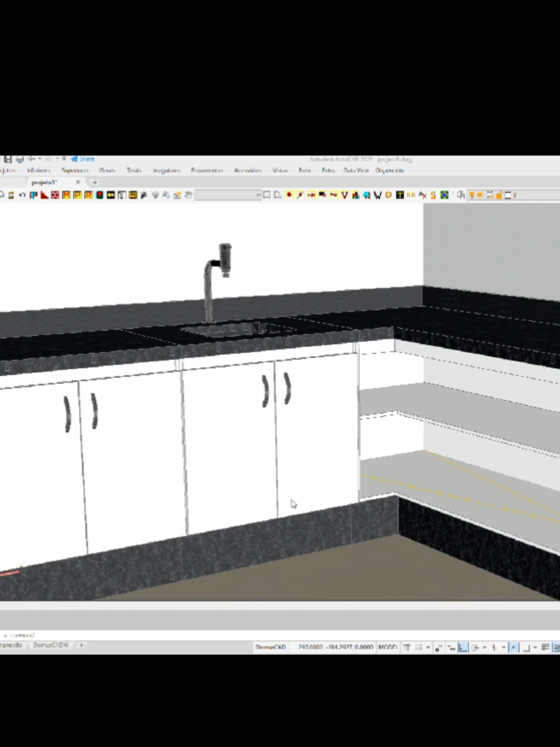Click the S icon in DomusCAD toolbar
The width and height of the screenshot is (560, 747).
click(433, 195)
